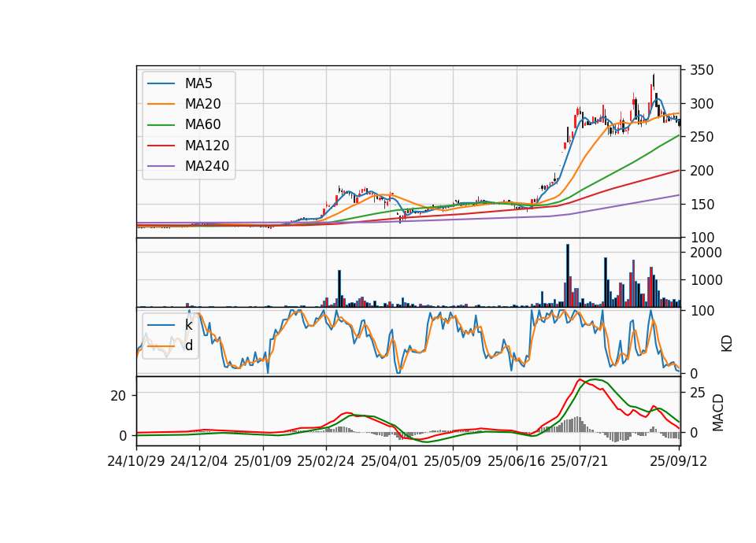This screenshot has width=756, height=543.
Task: Click the KD axis title
Action: 727,344
